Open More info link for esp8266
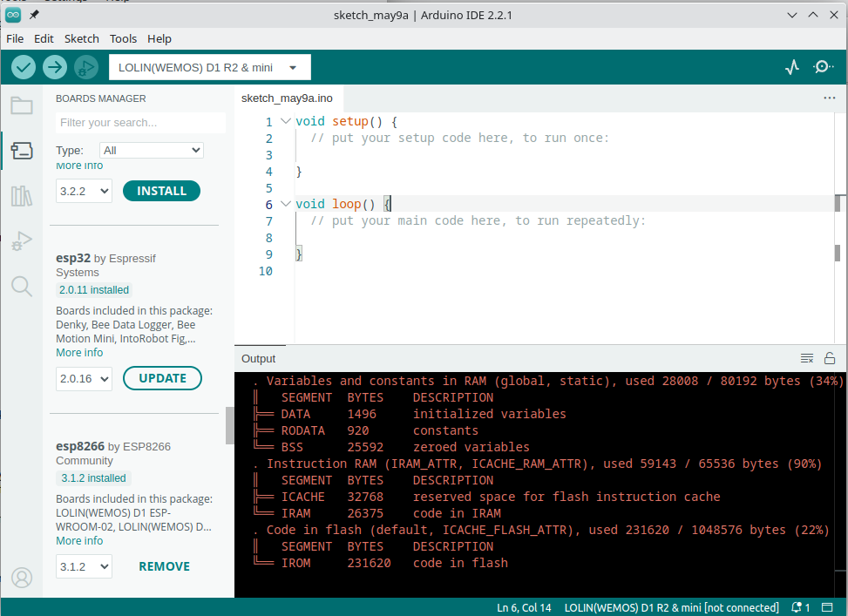Image resolution: width=848 pixels, height=616 pixels. [79, 541]
